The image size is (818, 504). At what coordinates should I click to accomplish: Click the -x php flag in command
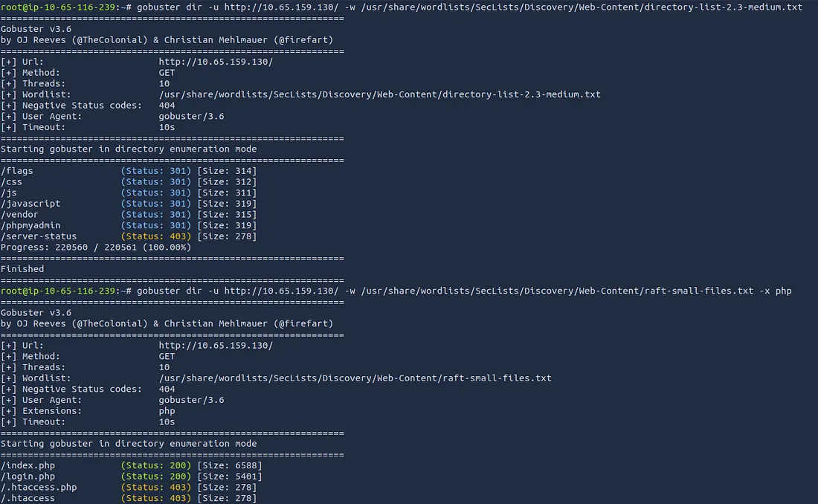click(x=775, y=291)
